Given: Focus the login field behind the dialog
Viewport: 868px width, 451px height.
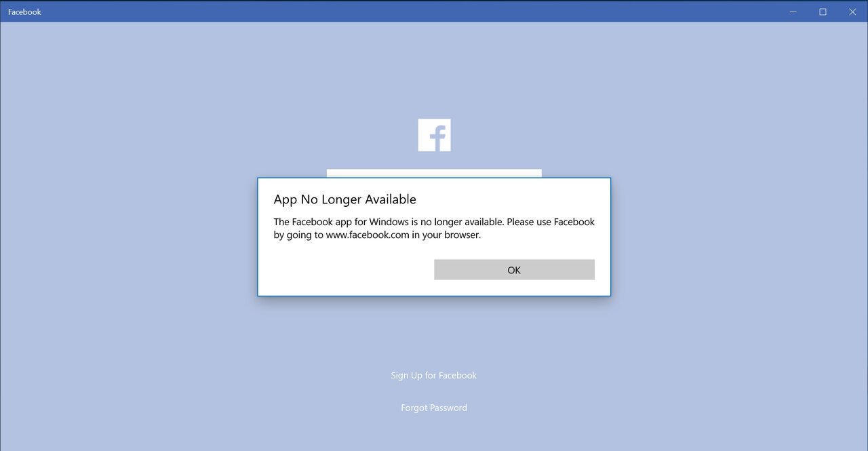Looking at the screenshot, I should pos(434,173).
